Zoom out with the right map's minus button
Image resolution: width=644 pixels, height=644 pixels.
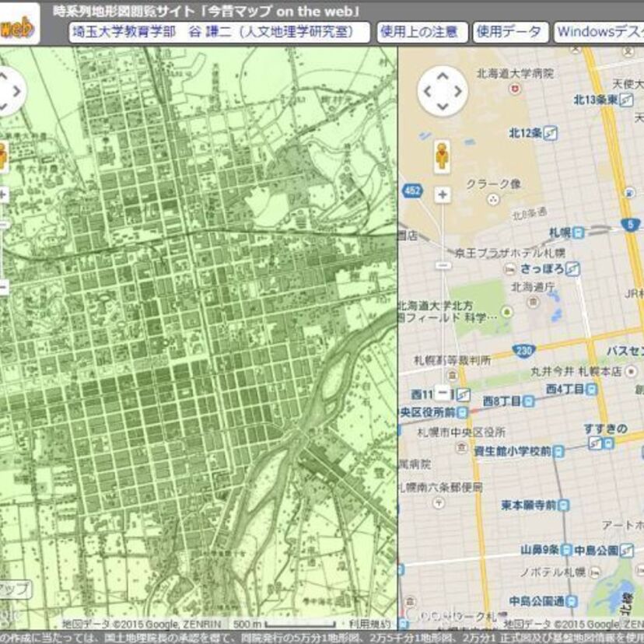tap(442, 392)
